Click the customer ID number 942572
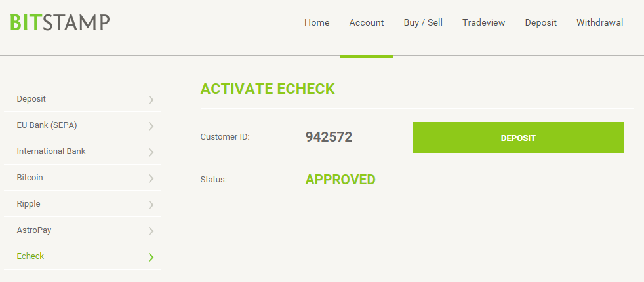 329,137
